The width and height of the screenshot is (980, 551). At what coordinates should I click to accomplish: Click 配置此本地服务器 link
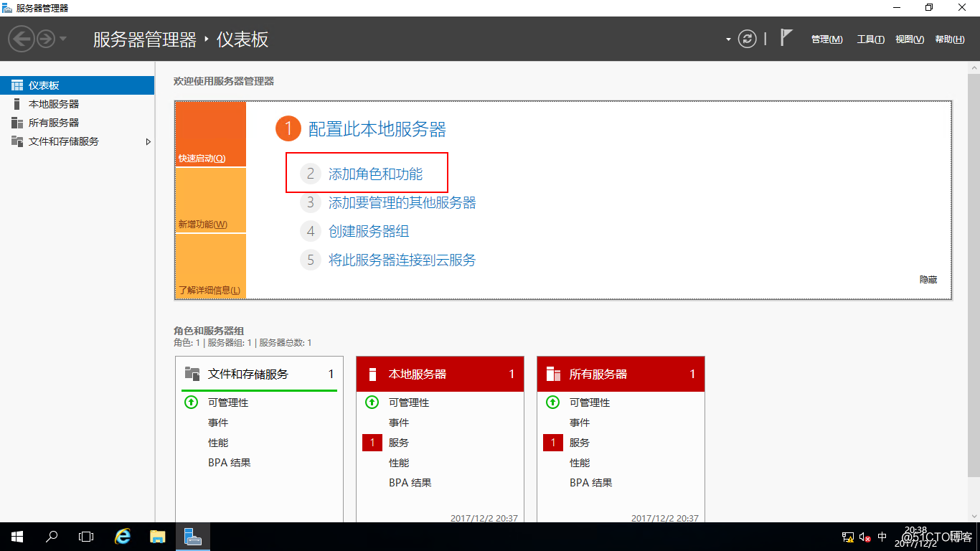[377, 129]
